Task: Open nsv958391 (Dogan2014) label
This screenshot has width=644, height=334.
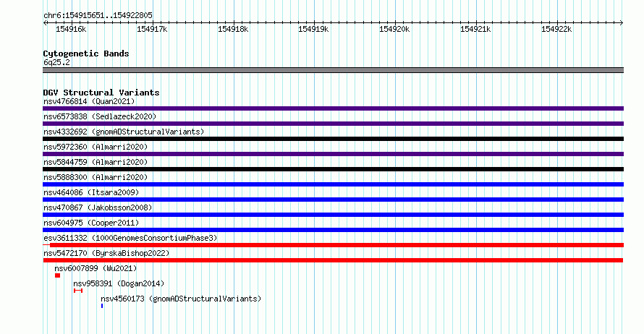Action: [x=119, y=283]
